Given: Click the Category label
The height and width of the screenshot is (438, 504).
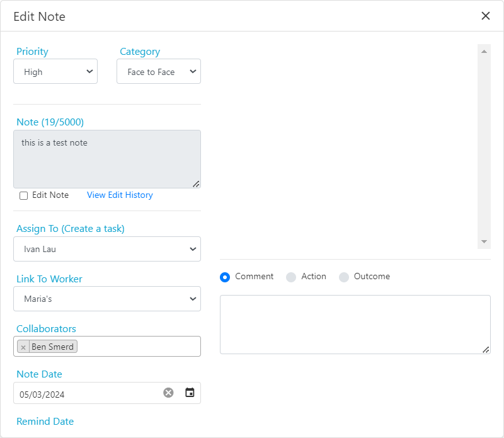Looking at the screenshot, I should tap(140, 52).
